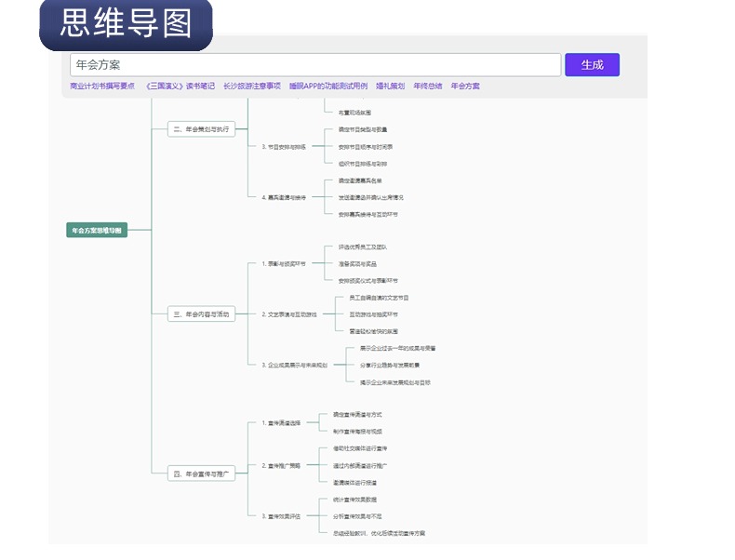This screenshot has width=735, height=560.
Task: Collapse the 四、年会宣传与推广 branch node
Action: pos(201,473)
